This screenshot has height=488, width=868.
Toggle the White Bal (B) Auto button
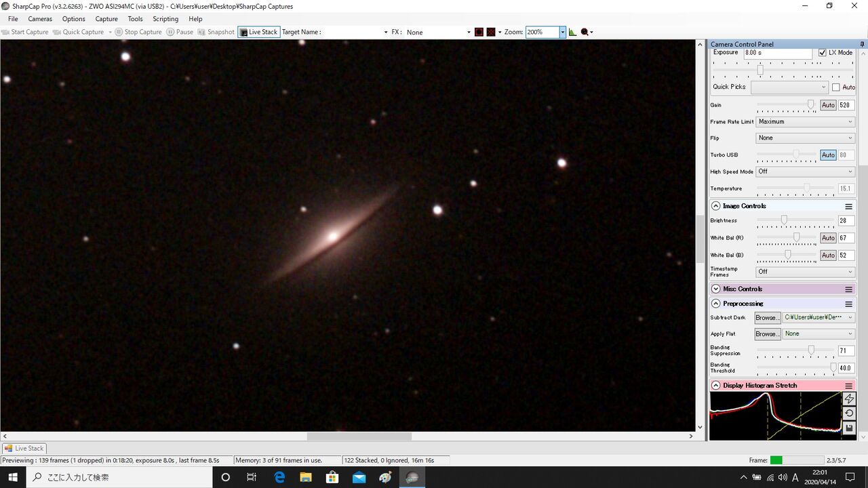click(828, 256)
